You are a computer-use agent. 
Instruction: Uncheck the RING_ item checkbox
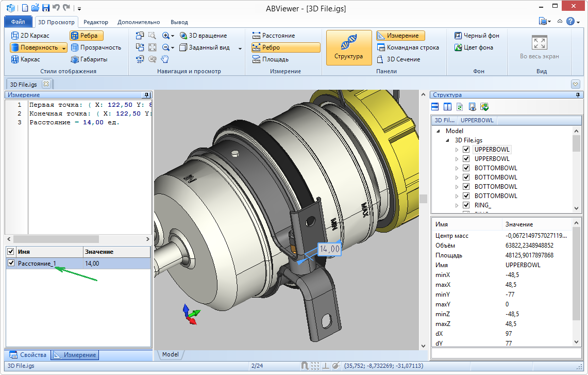[466, 205]
